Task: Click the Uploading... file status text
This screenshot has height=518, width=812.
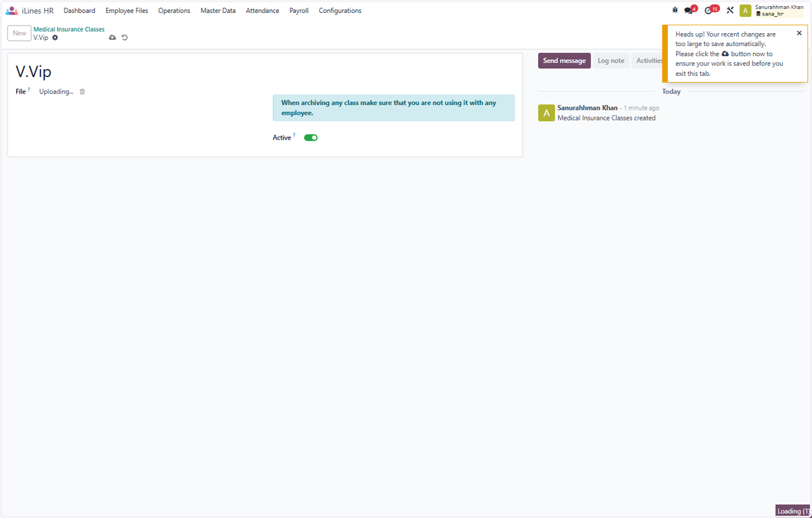Action: [x=56, y=91]
